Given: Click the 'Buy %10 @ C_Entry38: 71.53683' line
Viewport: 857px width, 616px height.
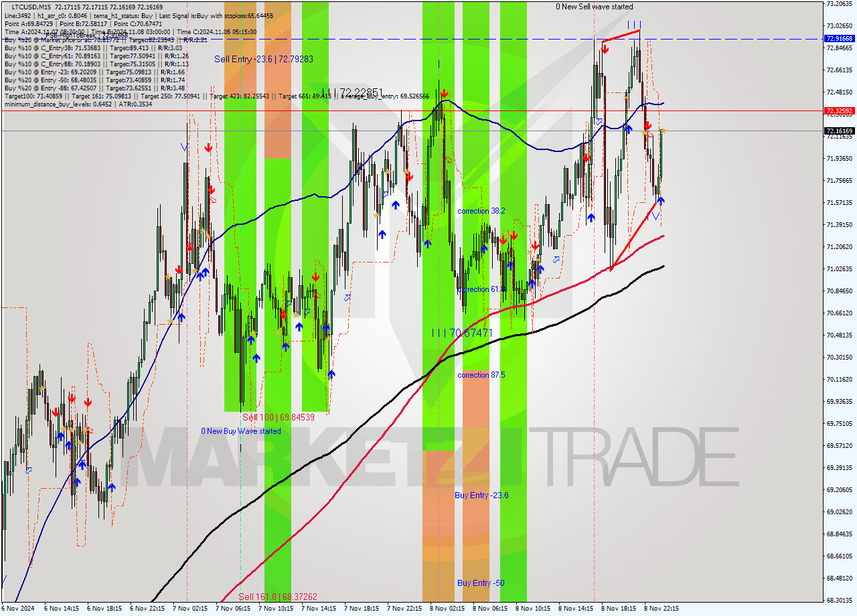Looking at the screenshot, I should pyautogui.click(x=93, y=48).
